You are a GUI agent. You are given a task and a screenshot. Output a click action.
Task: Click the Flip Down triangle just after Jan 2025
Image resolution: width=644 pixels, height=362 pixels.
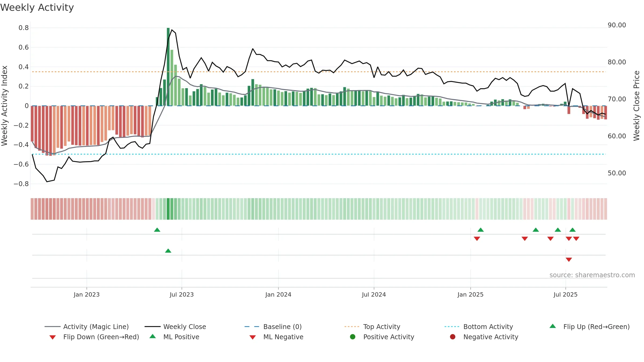point(477,239)
